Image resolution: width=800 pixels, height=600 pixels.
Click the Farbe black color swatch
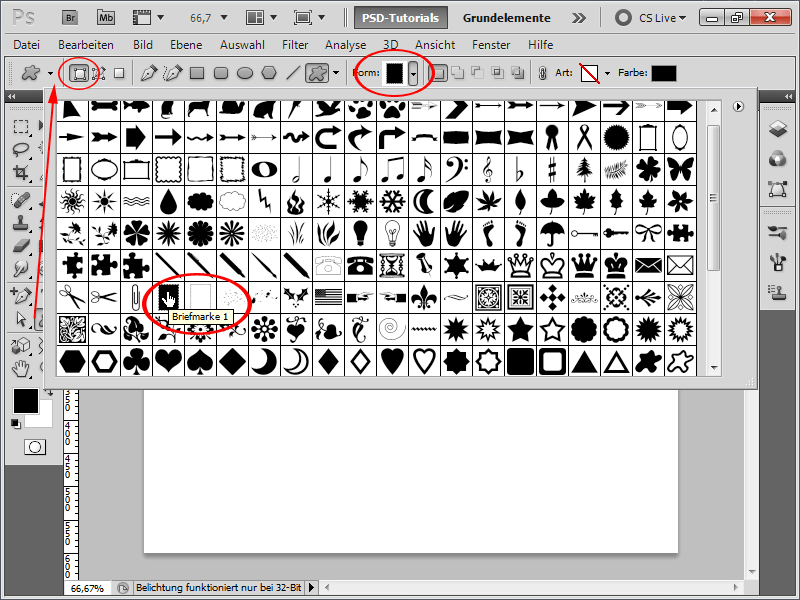[664, 73]
